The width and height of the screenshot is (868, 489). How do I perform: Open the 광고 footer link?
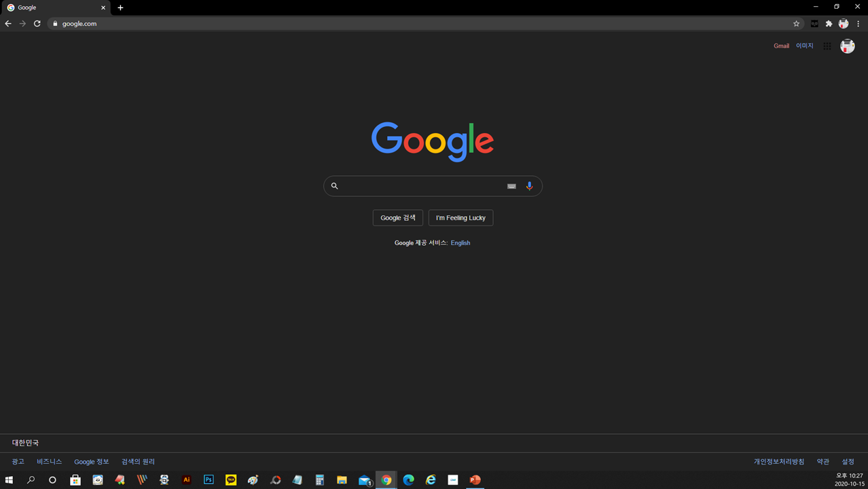[18, 462]
